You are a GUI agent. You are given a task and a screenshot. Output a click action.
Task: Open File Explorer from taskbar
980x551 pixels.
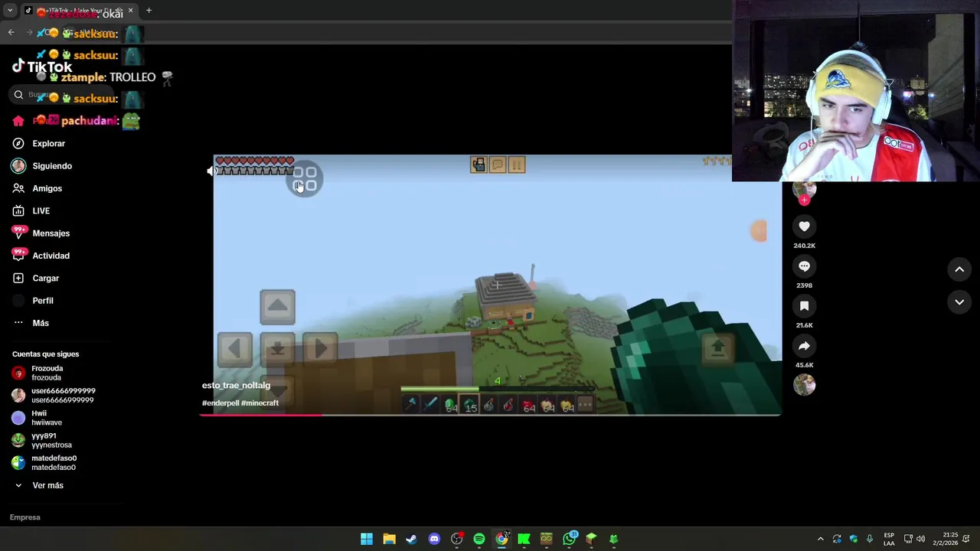(389, 539)
